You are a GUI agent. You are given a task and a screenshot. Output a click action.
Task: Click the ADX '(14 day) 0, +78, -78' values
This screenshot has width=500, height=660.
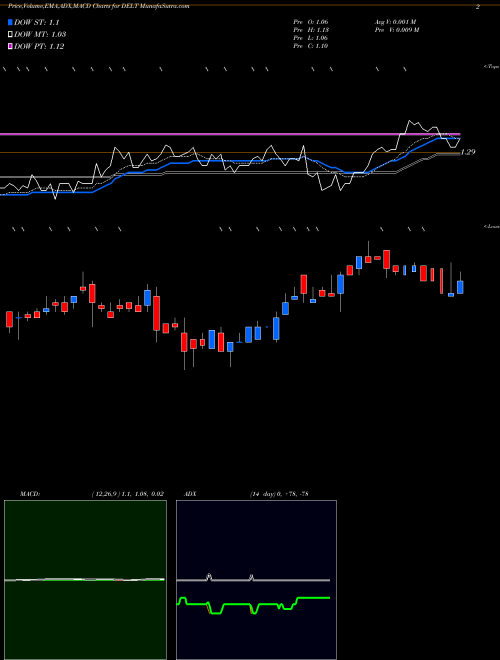pos(279,494)
